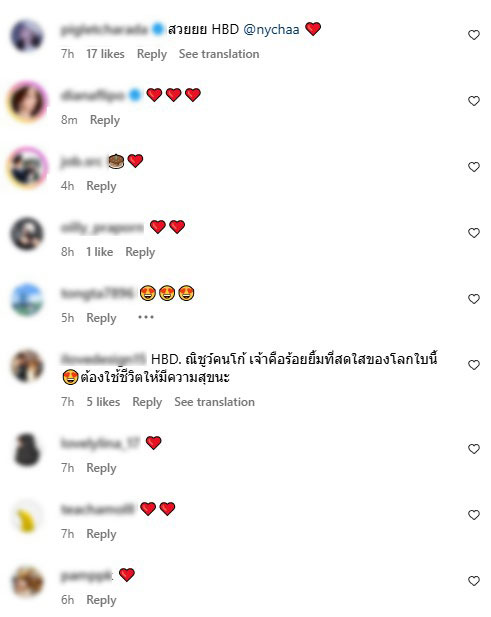
Task: Heart the last 7h two-hearts comment
Action: (x=474, y=515)
